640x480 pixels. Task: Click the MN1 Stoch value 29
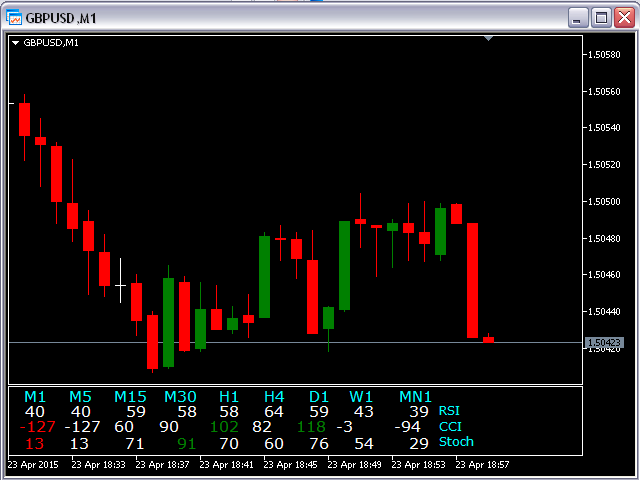(x=419, y=444)
